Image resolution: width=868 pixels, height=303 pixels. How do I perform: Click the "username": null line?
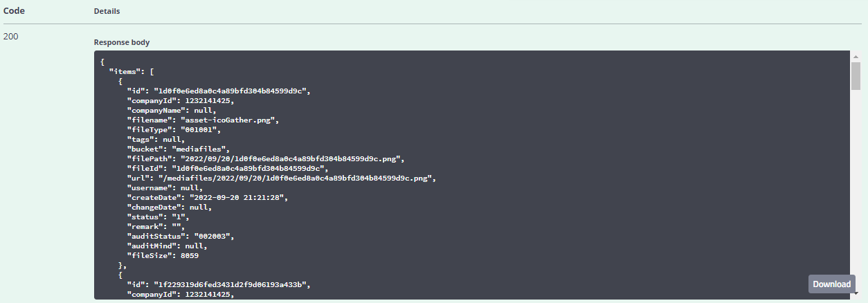[x=164, y=187]
